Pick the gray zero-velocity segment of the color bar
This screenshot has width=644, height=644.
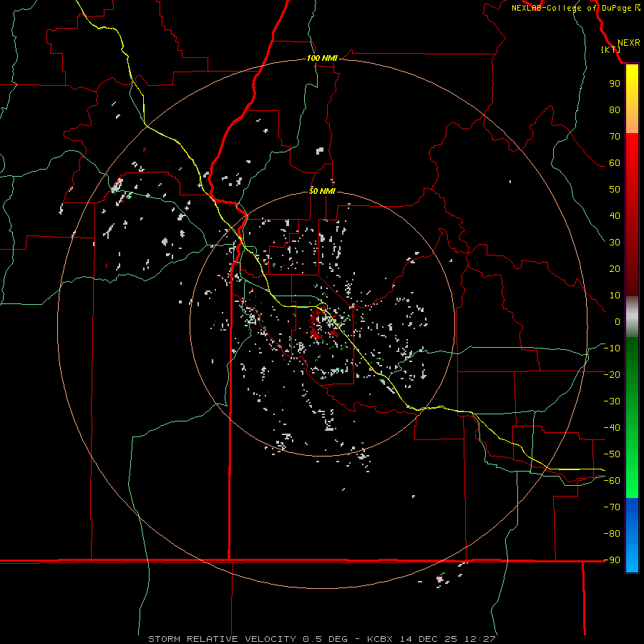point(632,317)
